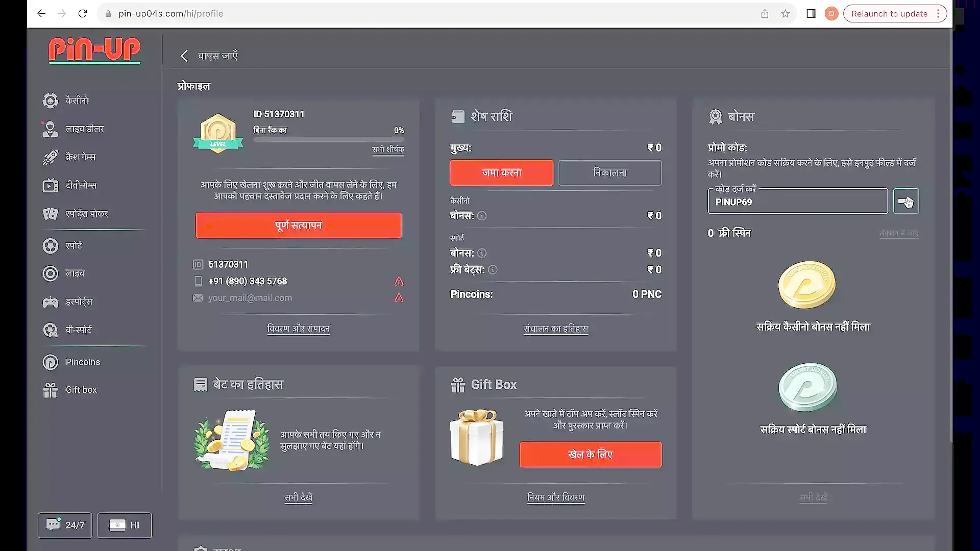Open Chrome three-dot menu
The image size is (980, 551).
click(x=938, y=14)
